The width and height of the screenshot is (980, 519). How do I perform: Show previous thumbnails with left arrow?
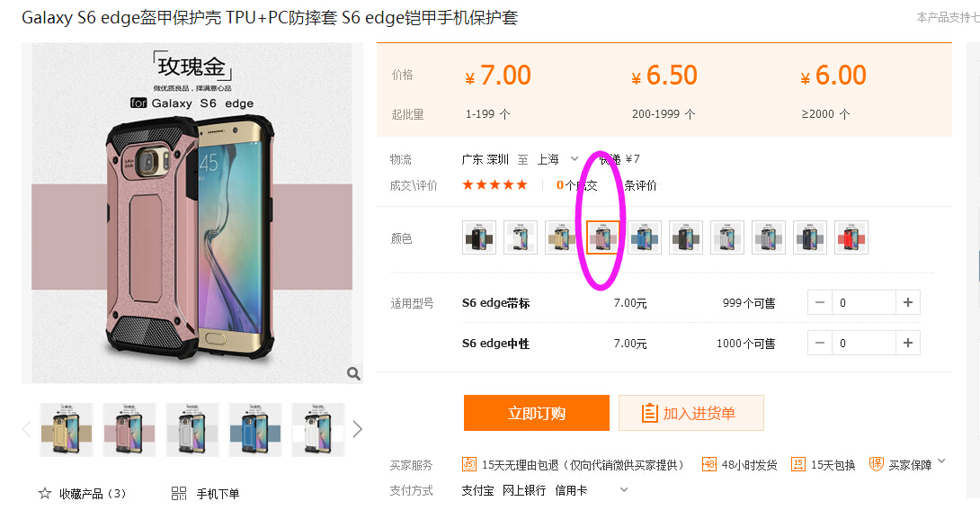26,429
